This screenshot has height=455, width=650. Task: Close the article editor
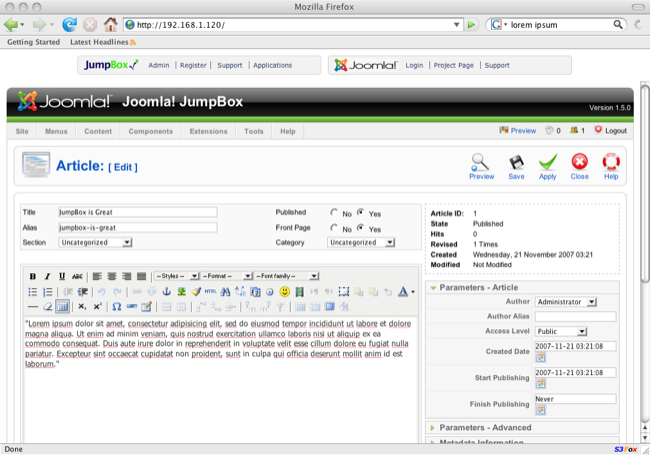click(579, 167)
